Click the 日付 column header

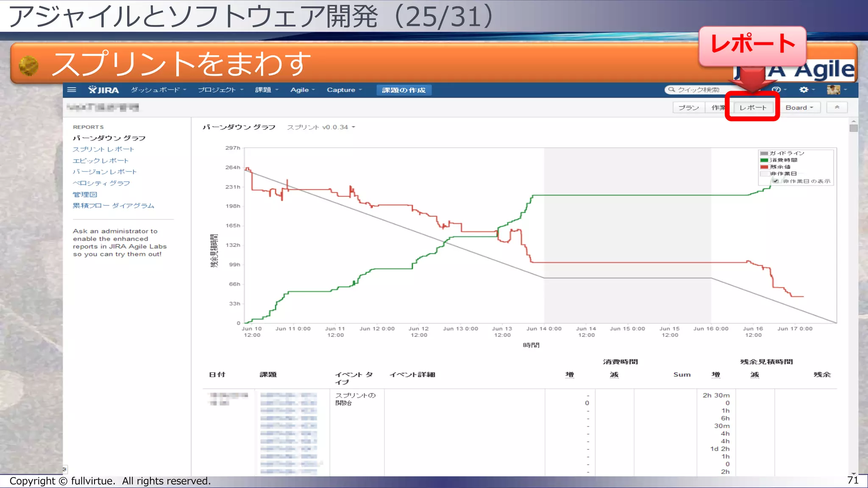coord(217,374)
